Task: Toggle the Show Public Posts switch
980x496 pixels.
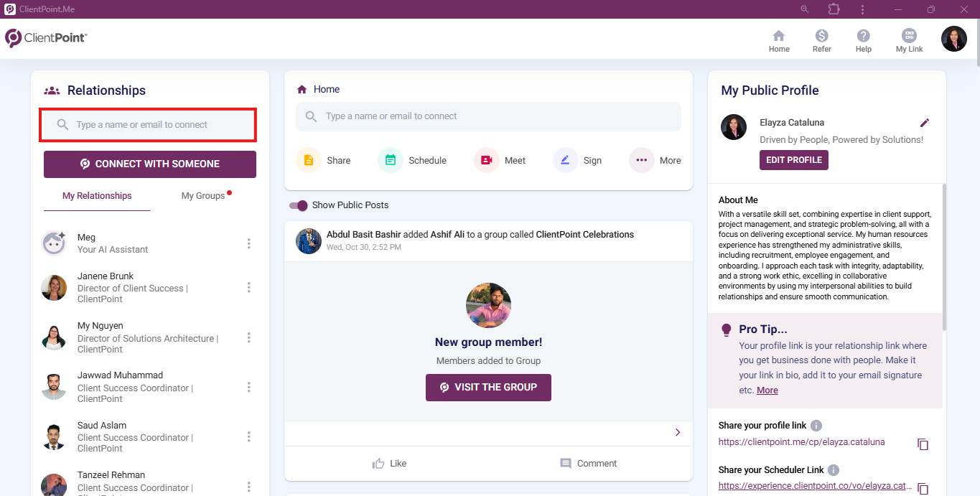Action: (299, 205)
